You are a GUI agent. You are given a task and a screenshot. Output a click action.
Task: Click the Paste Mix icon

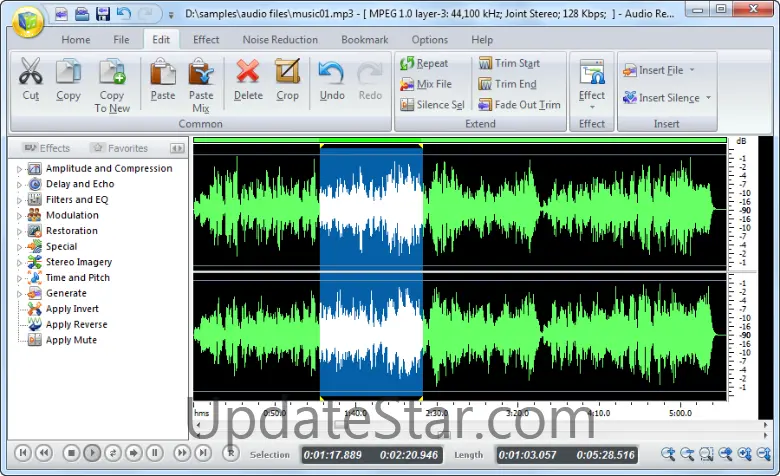coord(201,71)
